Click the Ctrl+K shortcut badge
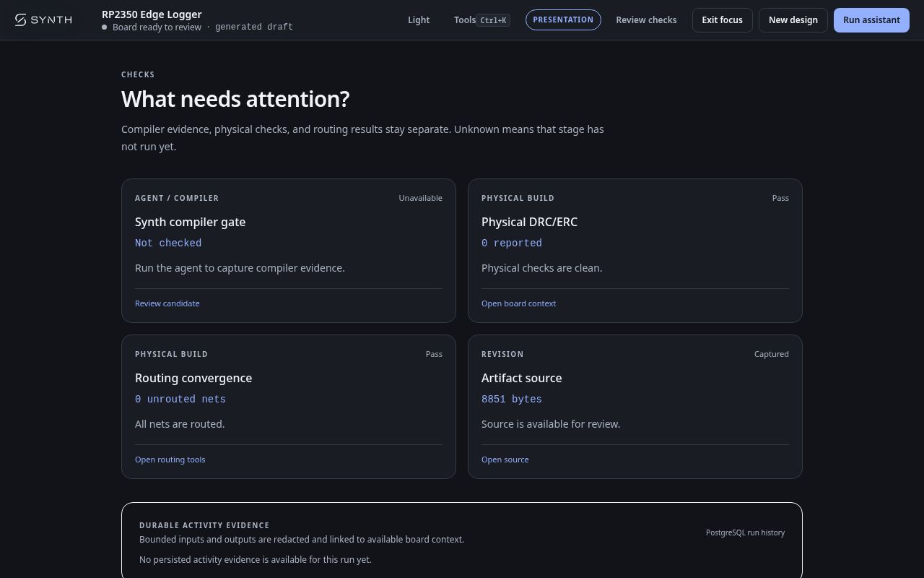Image resolution: width=924 pixels, height=578 pixels. 493,20
